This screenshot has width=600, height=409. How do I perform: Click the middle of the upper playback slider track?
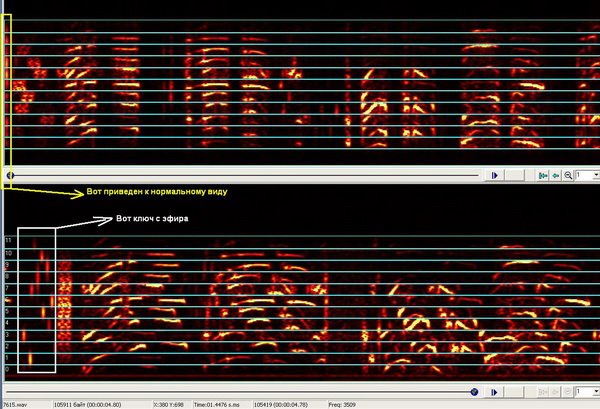pos(243,176)
